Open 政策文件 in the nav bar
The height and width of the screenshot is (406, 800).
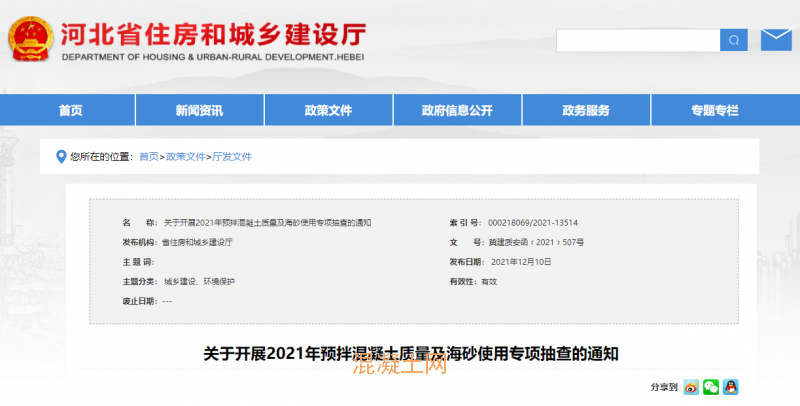point(328,111)
